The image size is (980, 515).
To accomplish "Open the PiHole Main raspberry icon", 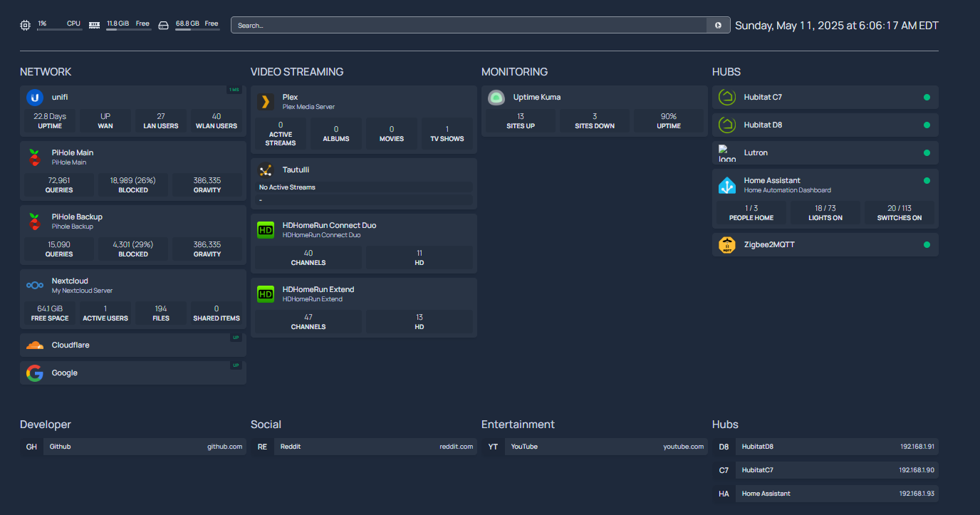I will (x=35, y=157).
